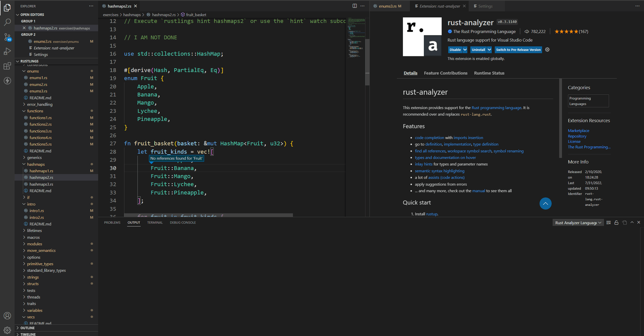
Task: Open rust-analyzer extension settings gear
Action: (547, 49)
